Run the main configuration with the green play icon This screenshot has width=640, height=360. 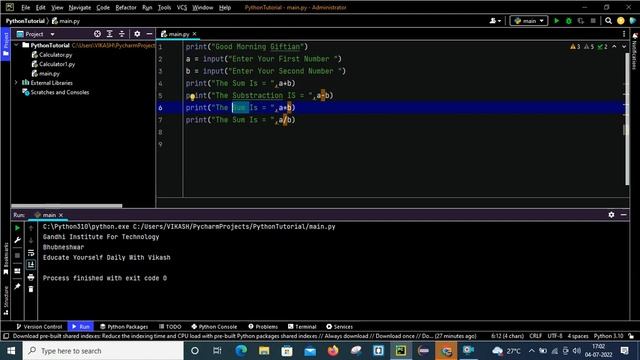[556, 21]
